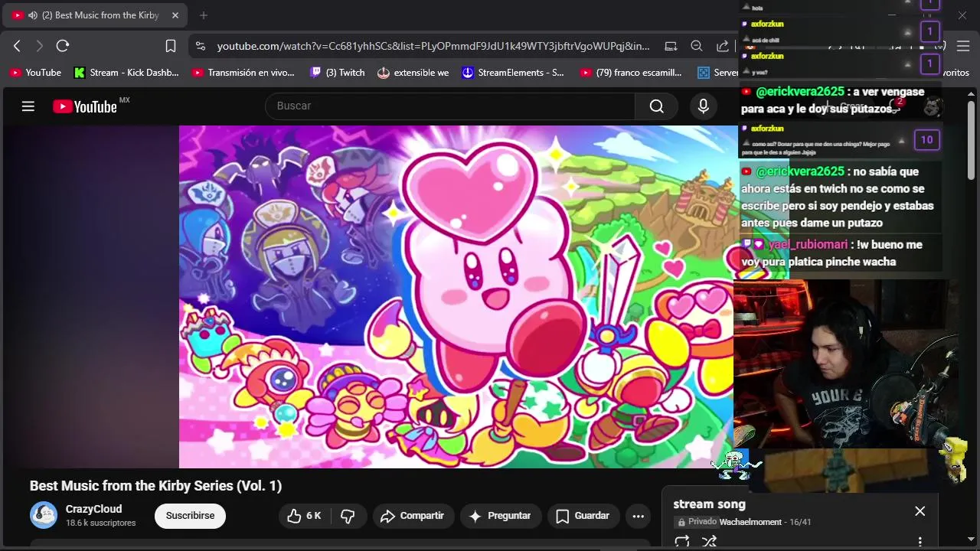Close the stream song playlist panel

920,511
